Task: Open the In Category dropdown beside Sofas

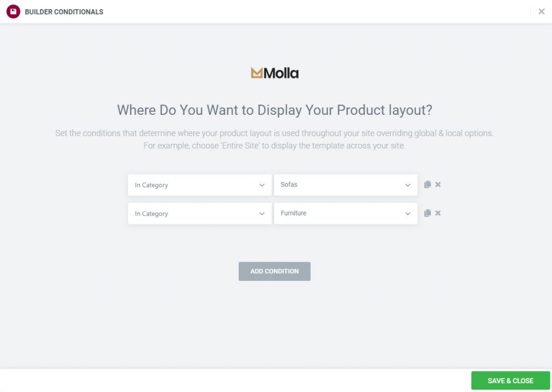Action: click(x=199, y=185)
